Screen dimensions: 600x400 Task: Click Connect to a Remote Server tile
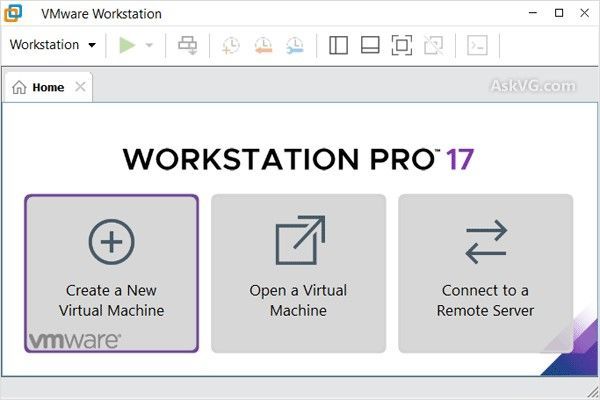pyautogui.click(x=485, y=273)
